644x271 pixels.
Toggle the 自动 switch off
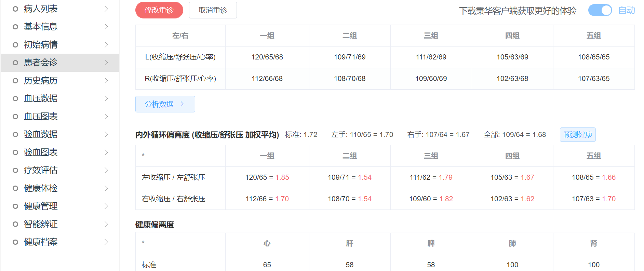click(600, 10)
